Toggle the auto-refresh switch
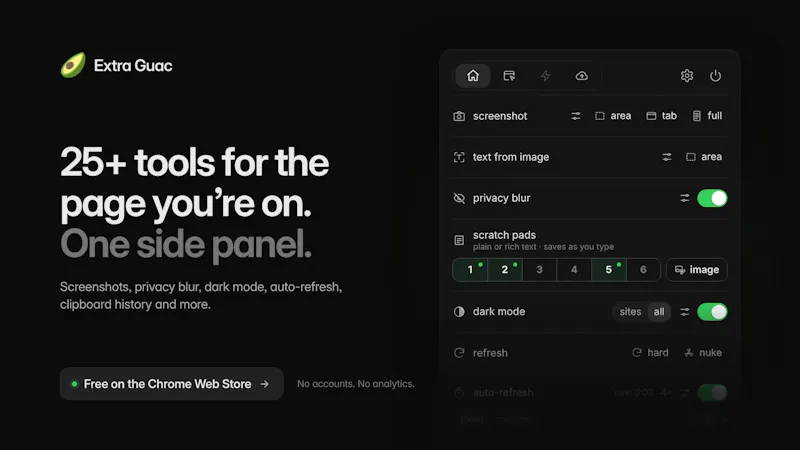Screen dimensions: 800x450 (712, 392)
